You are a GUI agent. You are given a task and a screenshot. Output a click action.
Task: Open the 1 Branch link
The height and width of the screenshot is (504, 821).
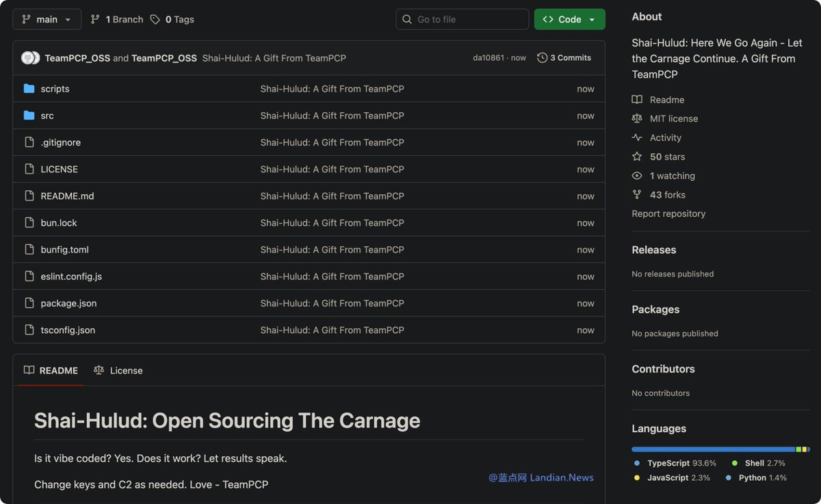[117, 19]
